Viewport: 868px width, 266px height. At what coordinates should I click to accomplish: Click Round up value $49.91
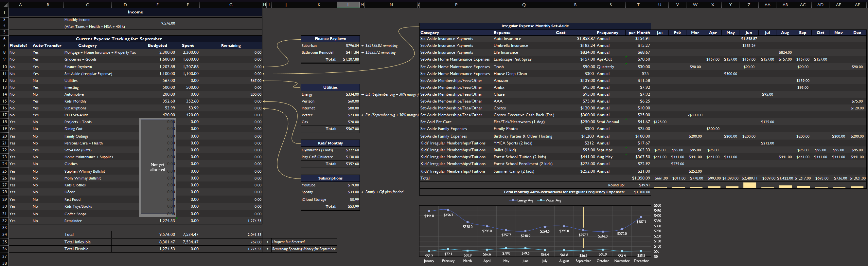pos(644,185)
